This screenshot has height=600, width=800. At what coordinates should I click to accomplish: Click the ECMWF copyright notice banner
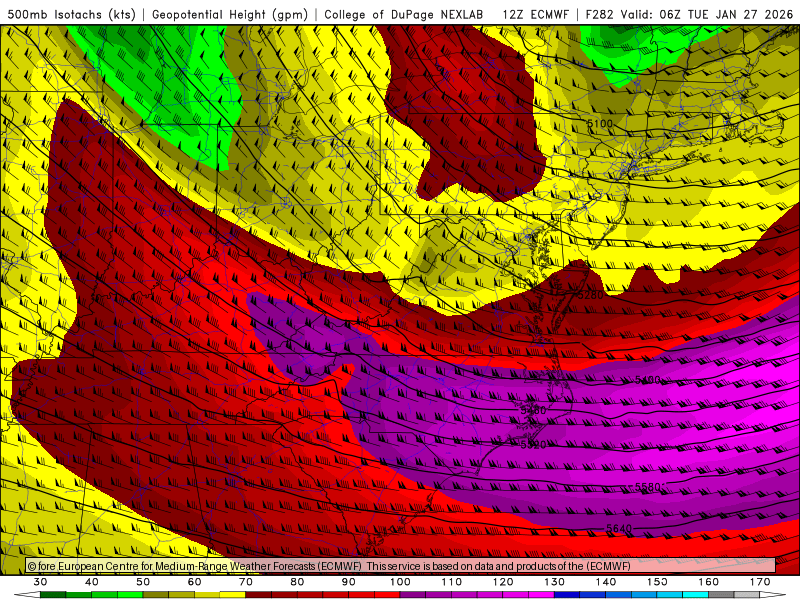[401, 566]
